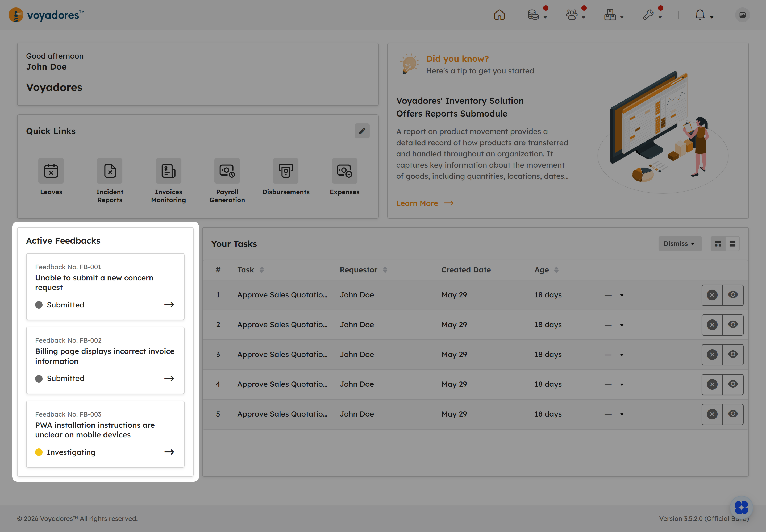
Task: Open Payroll Generation quick link
Action: coord(227,171)
